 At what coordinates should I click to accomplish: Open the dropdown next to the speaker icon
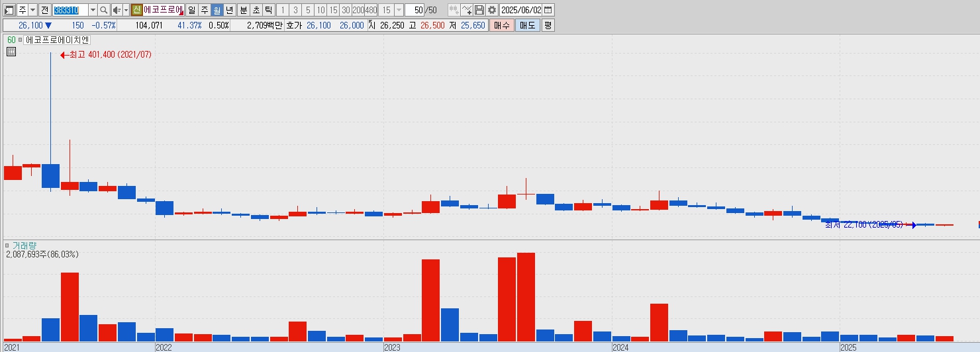tap(126, 10)
